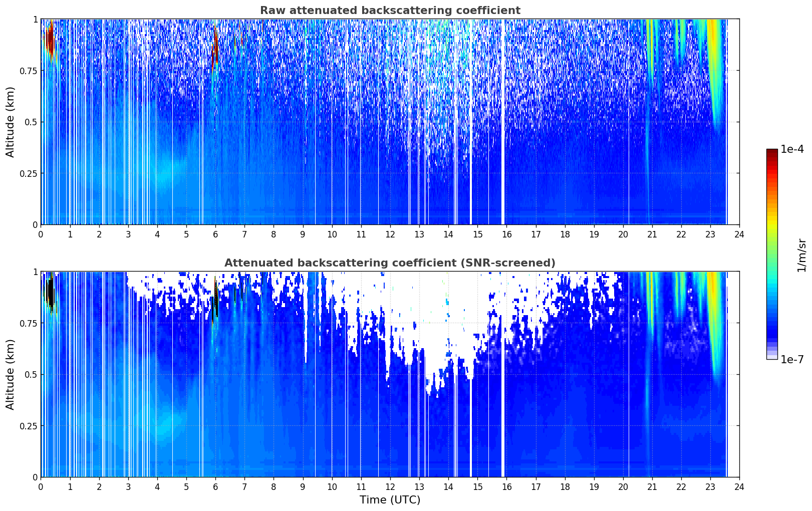Screen dimensions: 812x511
Task: Click the 'Raw attenuated backscattering coefficient' title
Action: tap(390, 11)
